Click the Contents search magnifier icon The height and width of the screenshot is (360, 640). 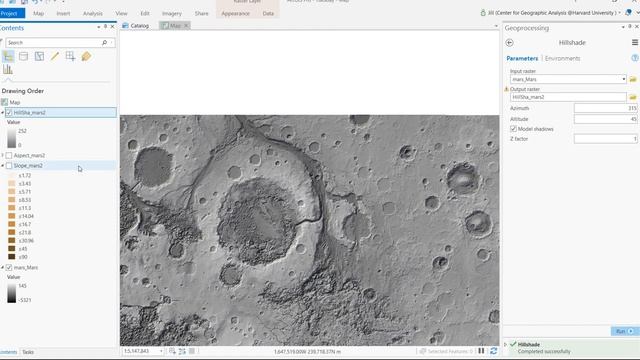(104, 42)
